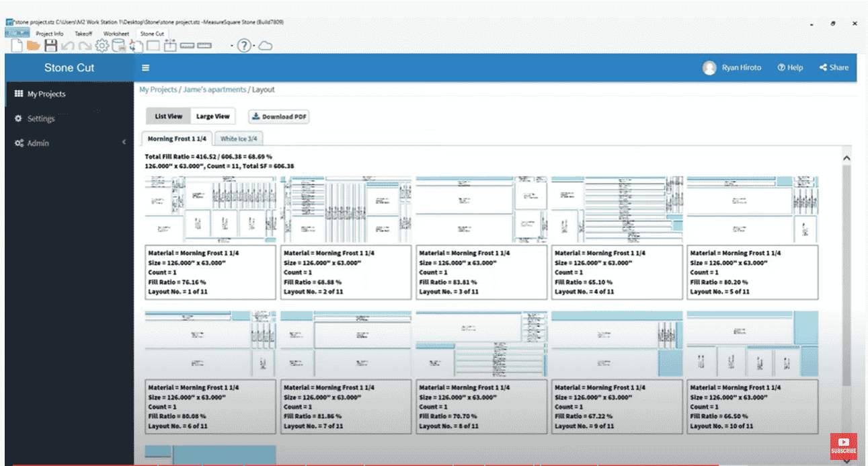Viewport: 868px width, 466px height.
Task: Open the Help link in the header
Action: [790, 68]
